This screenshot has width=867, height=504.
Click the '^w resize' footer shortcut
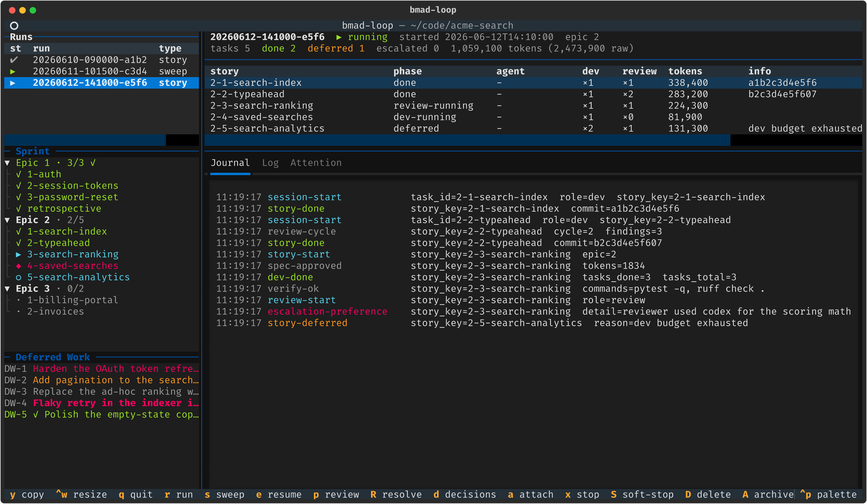pyautogui.click(x=81, y=495)
